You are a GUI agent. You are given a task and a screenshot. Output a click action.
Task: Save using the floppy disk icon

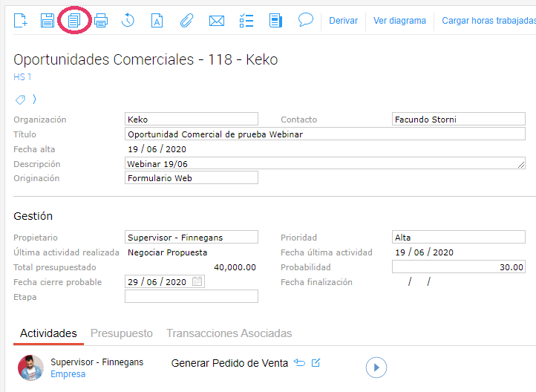click(48, 21)
